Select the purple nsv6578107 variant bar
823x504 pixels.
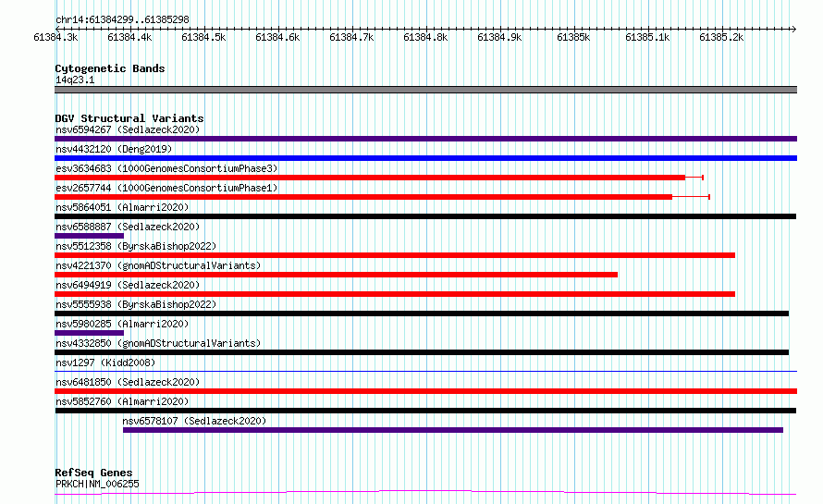pyautogui.click(x=453, y=430)
